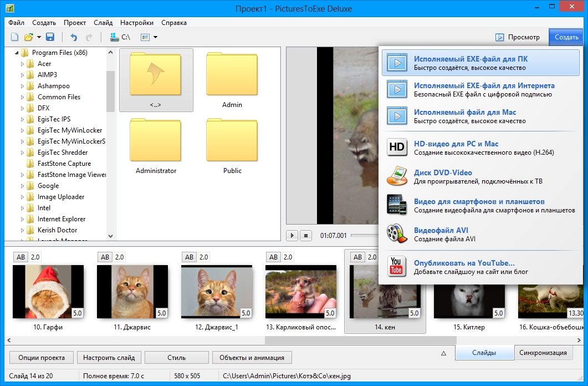Choose Исполняемый EXE-файл для Интернета
Screen dimensions: 588x386
coord(480,89)
